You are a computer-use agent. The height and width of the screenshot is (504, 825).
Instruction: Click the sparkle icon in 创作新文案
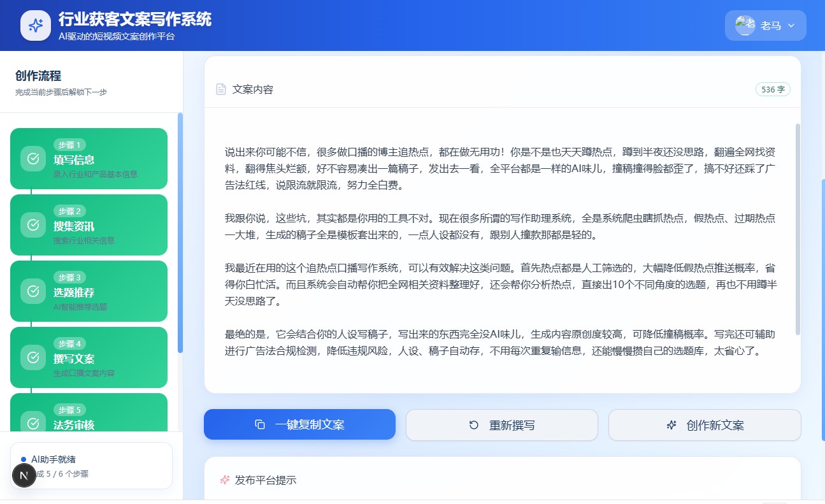(671, 425)
